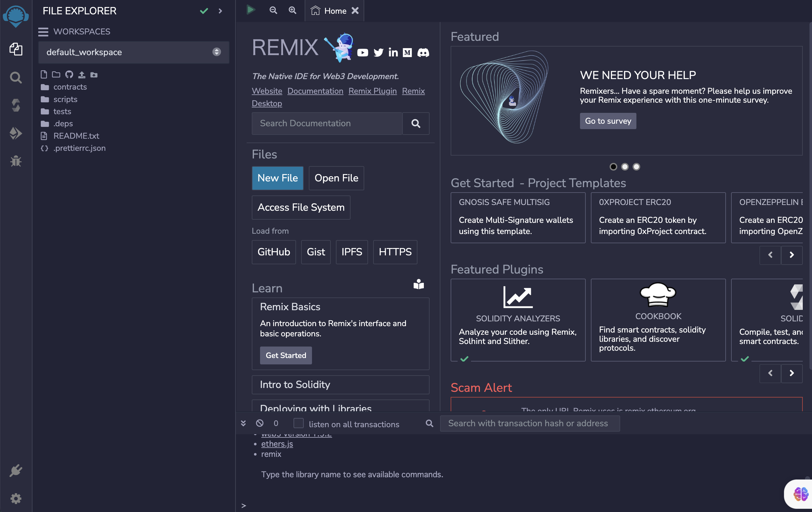Open Remix's Discord via its icon

424,53
